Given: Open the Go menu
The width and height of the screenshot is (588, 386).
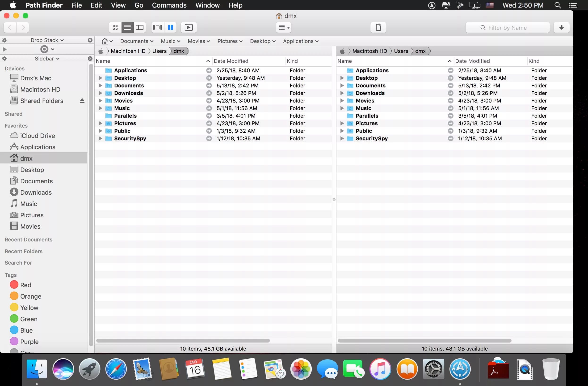Looking at the screenshot, I should [139, 5].
